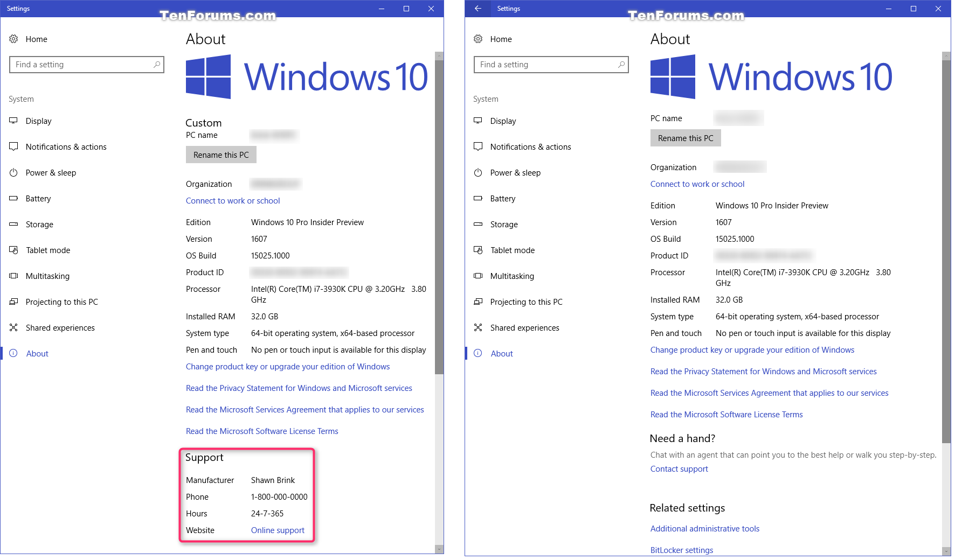Viewport: 955px width, 560px height.
Task: Click search magnifier icon in left window
Action: 157,65
